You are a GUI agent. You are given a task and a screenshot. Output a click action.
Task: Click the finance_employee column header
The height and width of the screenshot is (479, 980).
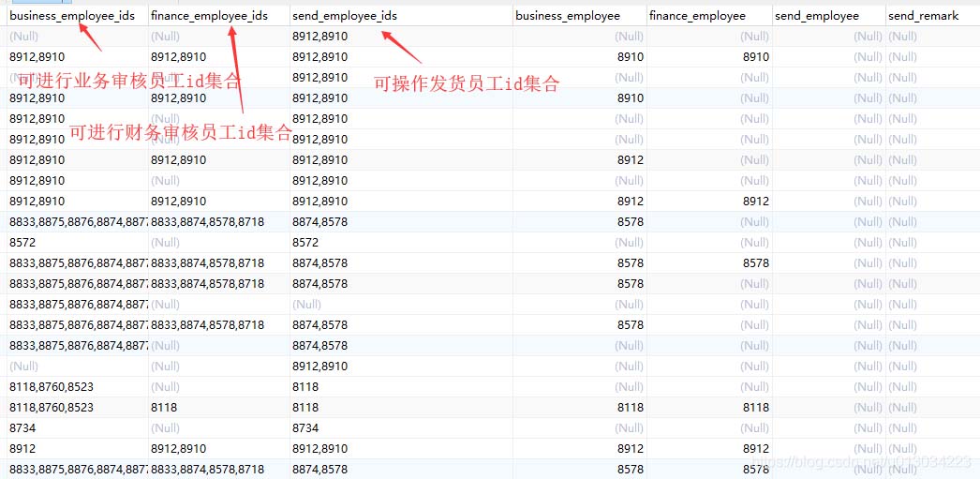tap(709, 16)
